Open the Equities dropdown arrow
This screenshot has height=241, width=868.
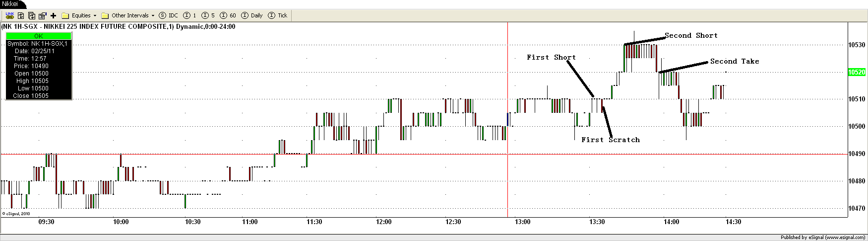(95, 15)
